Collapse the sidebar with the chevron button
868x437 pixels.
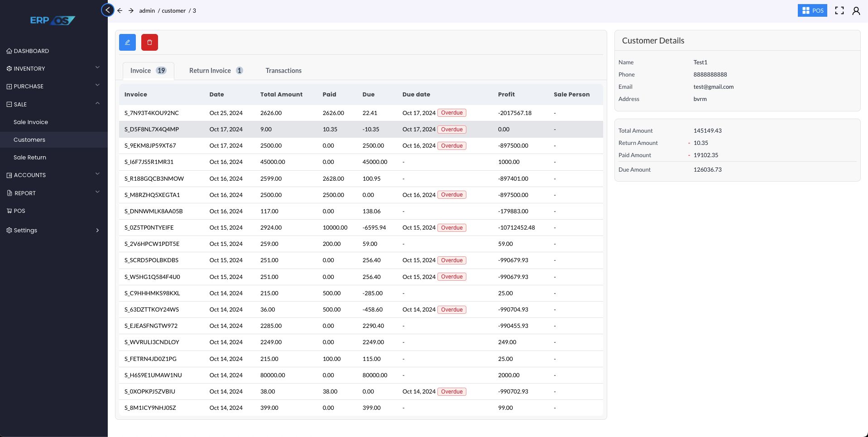tap(108, 10)
